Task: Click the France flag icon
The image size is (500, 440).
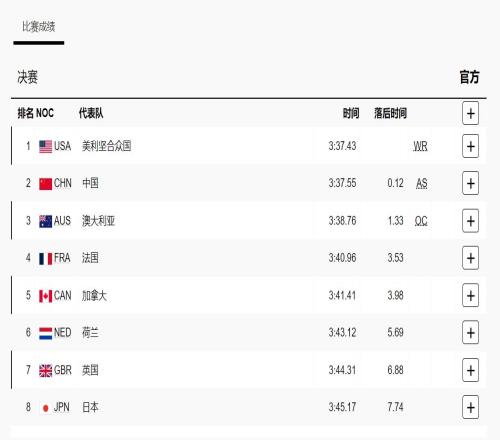Action: (x=45, y=259)
